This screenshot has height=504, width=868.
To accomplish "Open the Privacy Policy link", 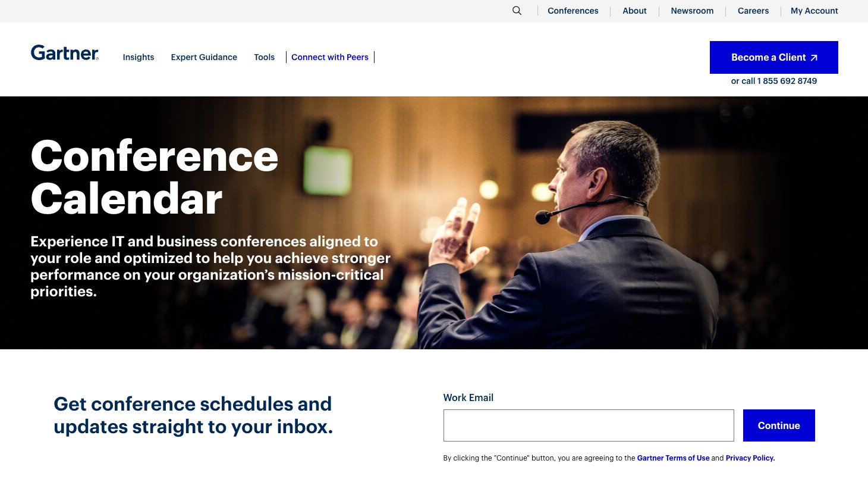I will [x=750, y=458].
